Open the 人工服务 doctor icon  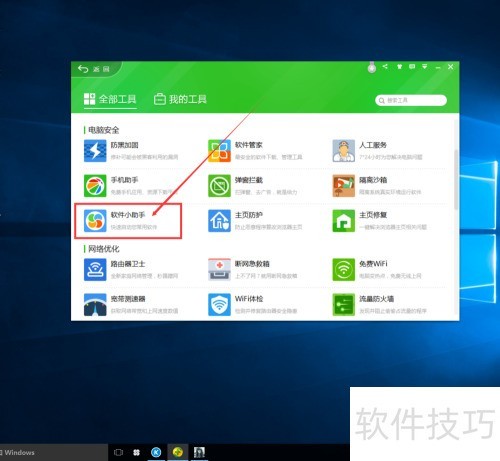click(x=344, y=151)
